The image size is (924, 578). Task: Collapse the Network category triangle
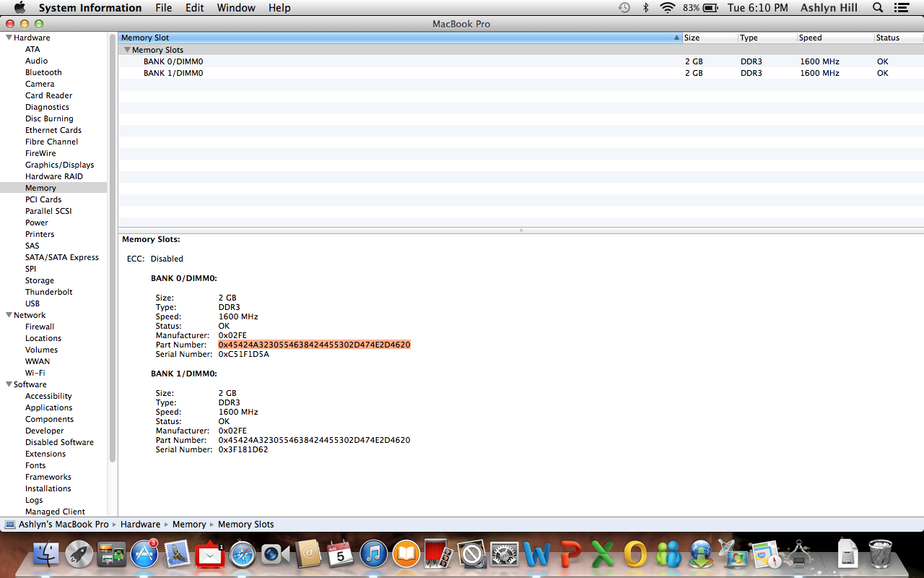[x=9, y=315]
